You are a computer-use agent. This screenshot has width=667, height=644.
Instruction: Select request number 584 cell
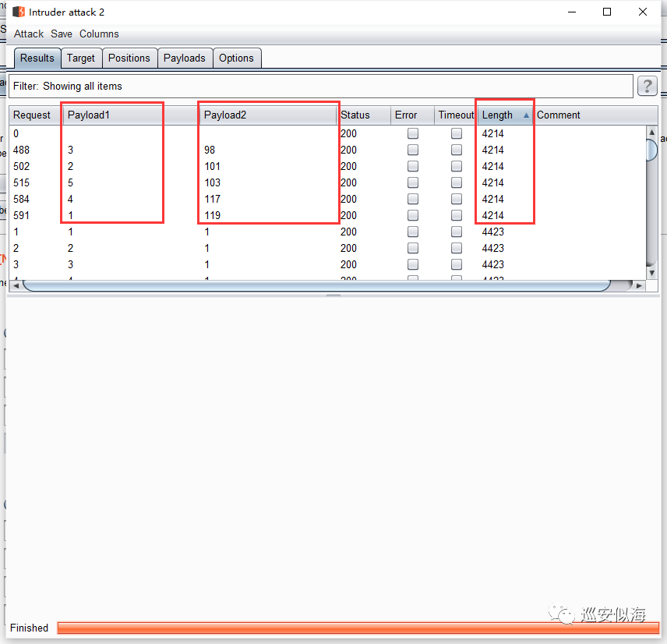(x=21, y=199)
